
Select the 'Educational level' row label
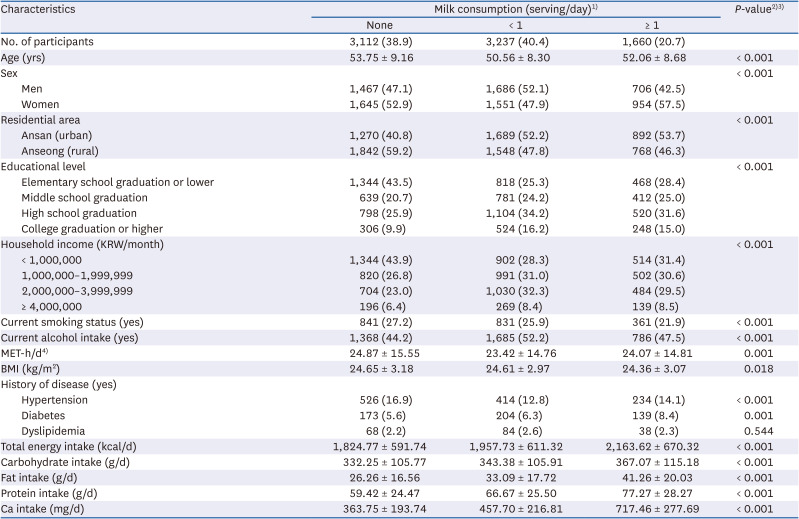(x=43, y=167)
